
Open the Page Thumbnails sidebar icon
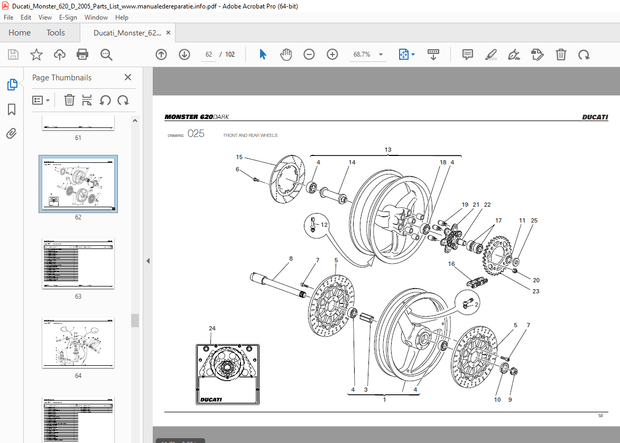coord(12,84)
